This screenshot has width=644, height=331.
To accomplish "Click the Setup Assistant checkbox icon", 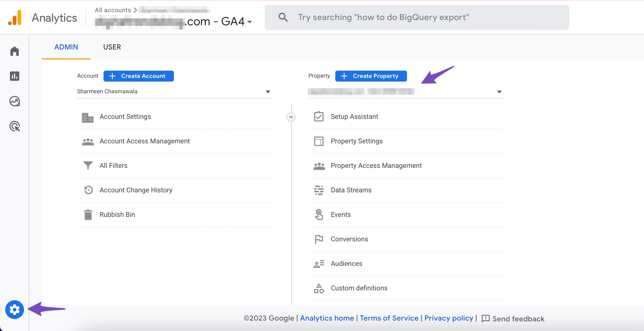I will (319, 117).
